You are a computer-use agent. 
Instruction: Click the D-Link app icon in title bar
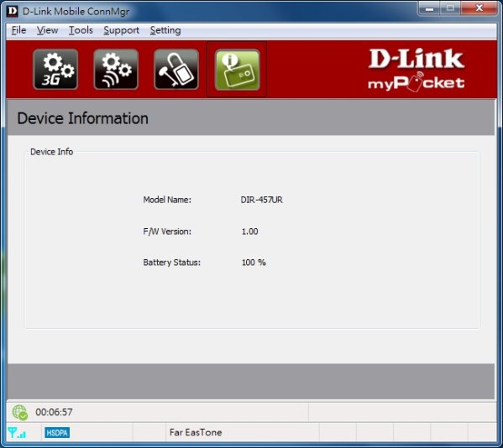coord(13,11)
